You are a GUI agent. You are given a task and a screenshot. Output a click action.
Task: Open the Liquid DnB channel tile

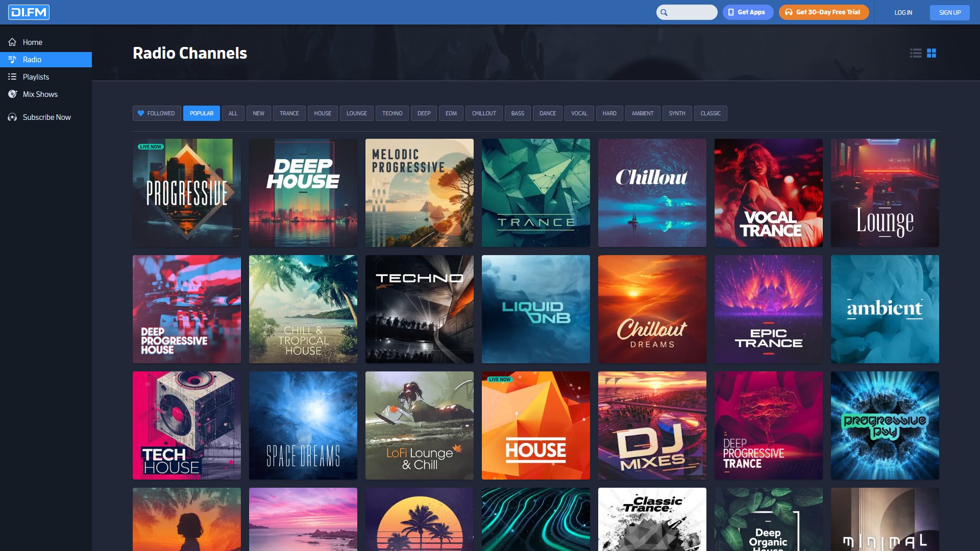(x=536, y=309)
